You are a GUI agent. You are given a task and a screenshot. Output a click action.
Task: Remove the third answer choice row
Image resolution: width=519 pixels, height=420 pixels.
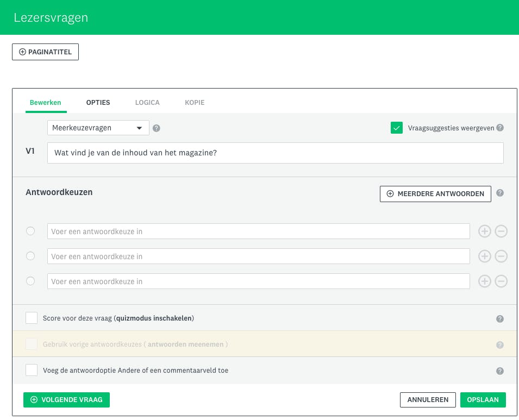(501, 281)
